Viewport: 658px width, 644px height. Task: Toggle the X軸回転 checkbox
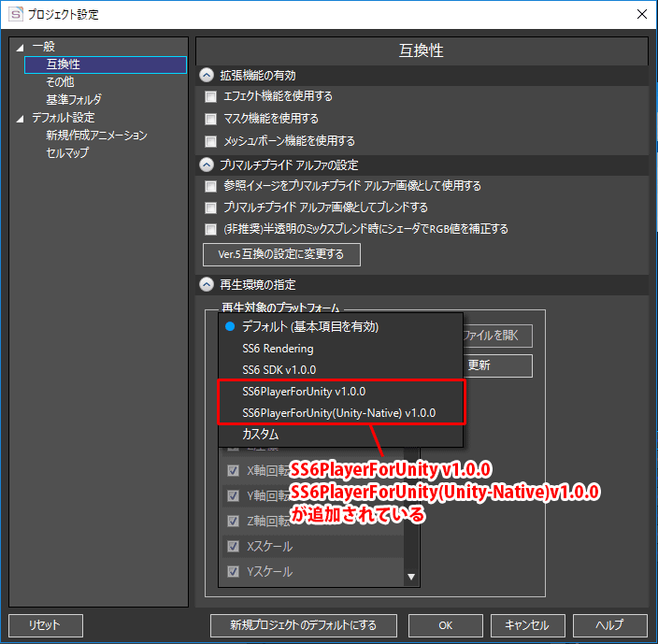click(x=233, y=470)
